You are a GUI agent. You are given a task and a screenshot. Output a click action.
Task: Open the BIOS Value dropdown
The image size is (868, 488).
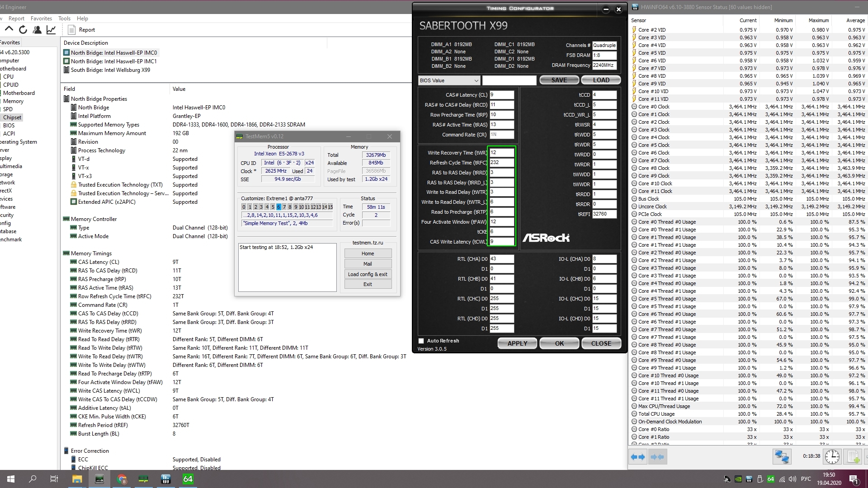tap(449, 80)
